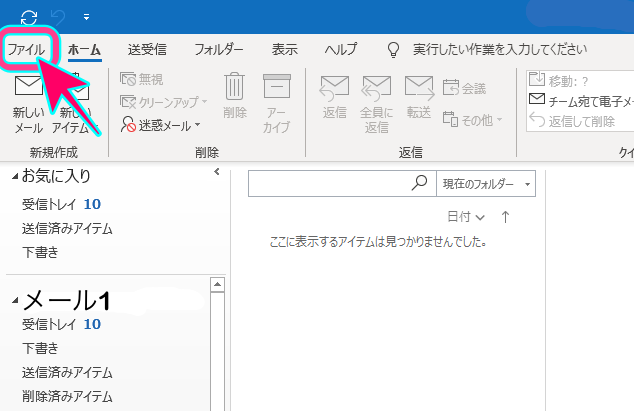
Task: Click the 転送 forward icon
Action: [x=419, y=88]
